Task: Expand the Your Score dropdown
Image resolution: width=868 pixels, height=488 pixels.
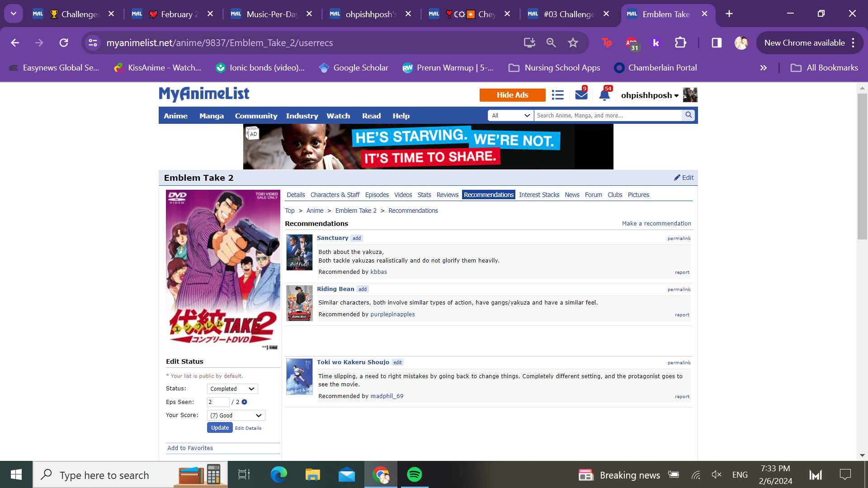Action: [x=236, y=416]
